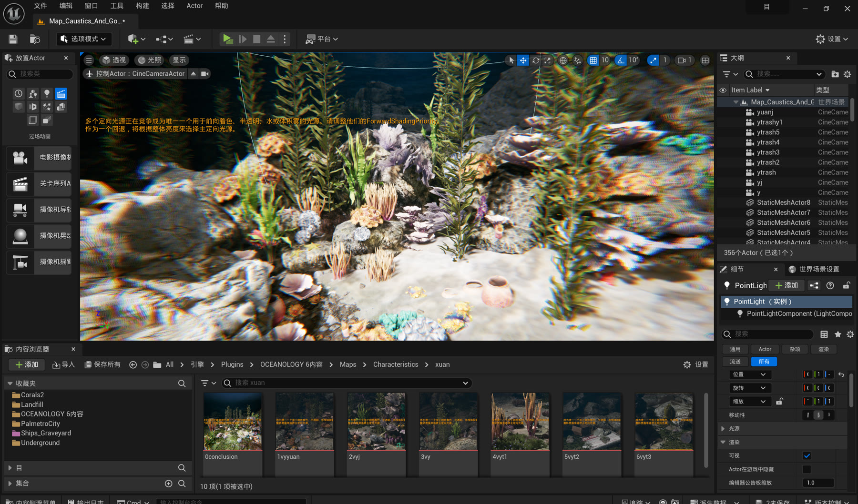Click the Add button in Content Browser

(27, 365)
